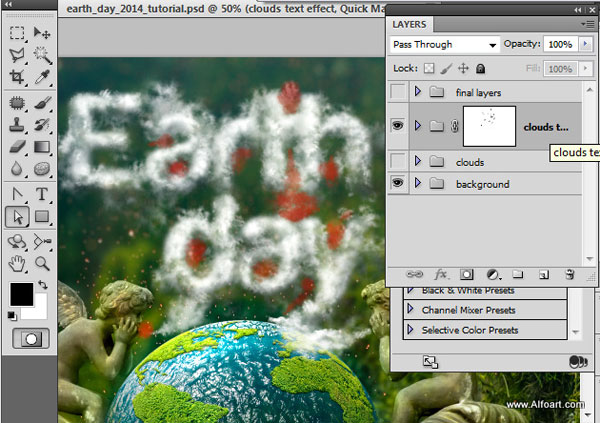The height and width of the screenshot is (423, 600).
Task: Select the Blur tool
Action: (x=17, y=169)
